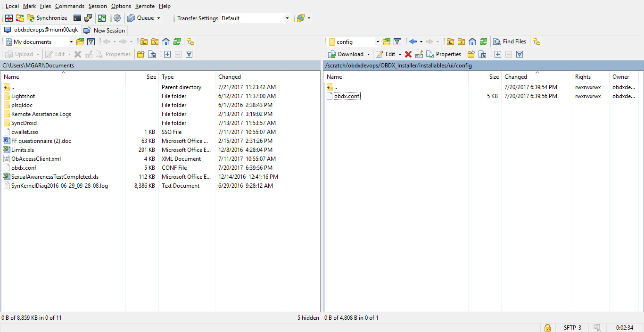The width and height of the screenshot is (644, 332).
Task: Open the filter dialog for local panel
Action: tap(91, 41)
